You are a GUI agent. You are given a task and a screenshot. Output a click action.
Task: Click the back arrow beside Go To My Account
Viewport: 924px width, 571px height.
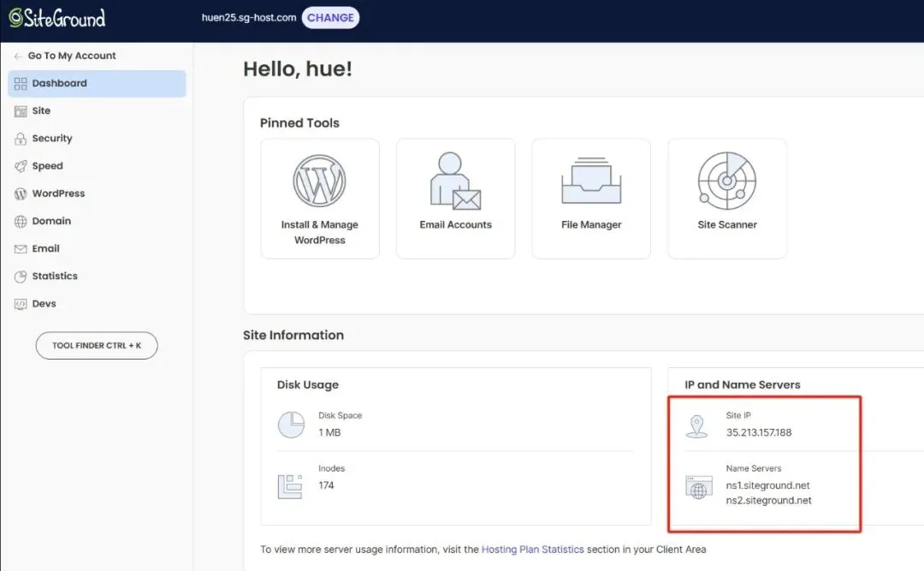coord(18,56)
